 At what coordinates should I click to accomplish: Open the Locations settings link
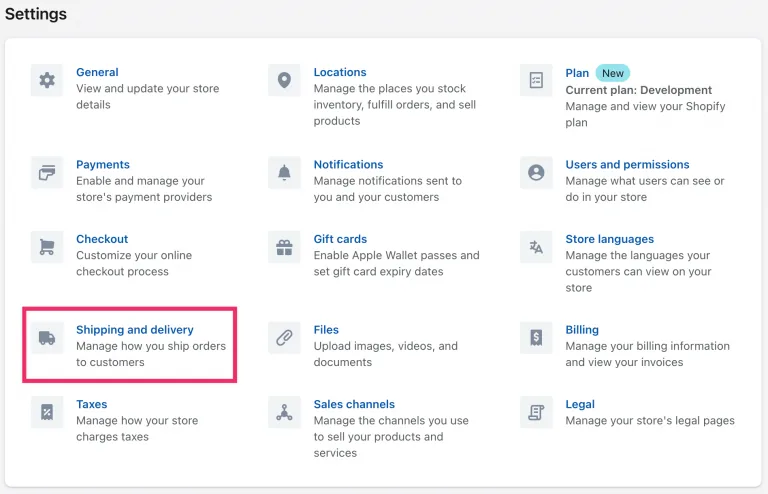pyautogui.click(x=340, y=72)
